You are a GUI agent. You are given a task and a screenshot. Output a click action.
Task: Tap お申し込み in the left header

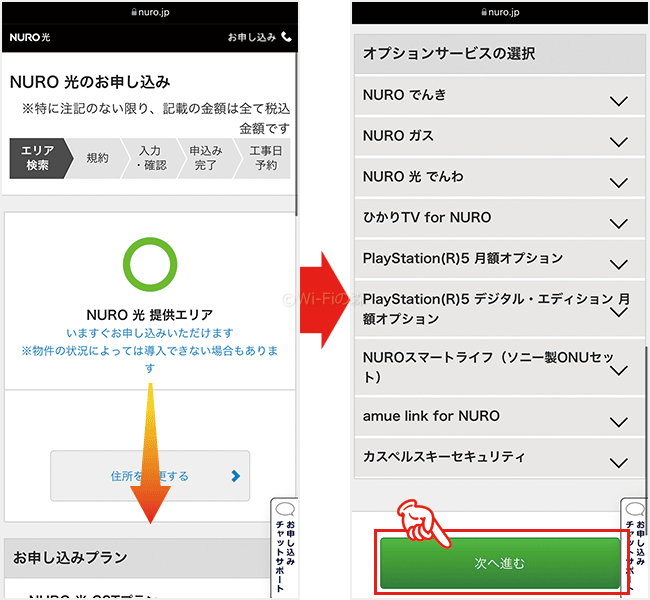click(252, 37)
